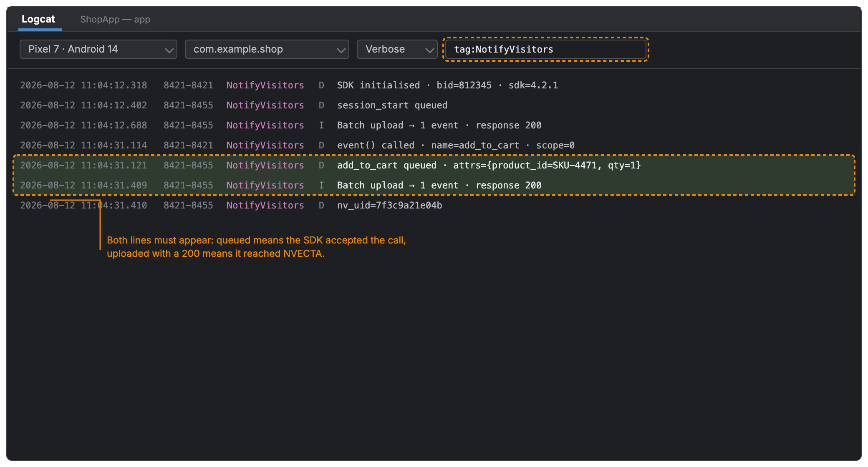Click PID 8421-8421 on the SDK initialised row
The image size is (868, 467).
click(188, 85)
